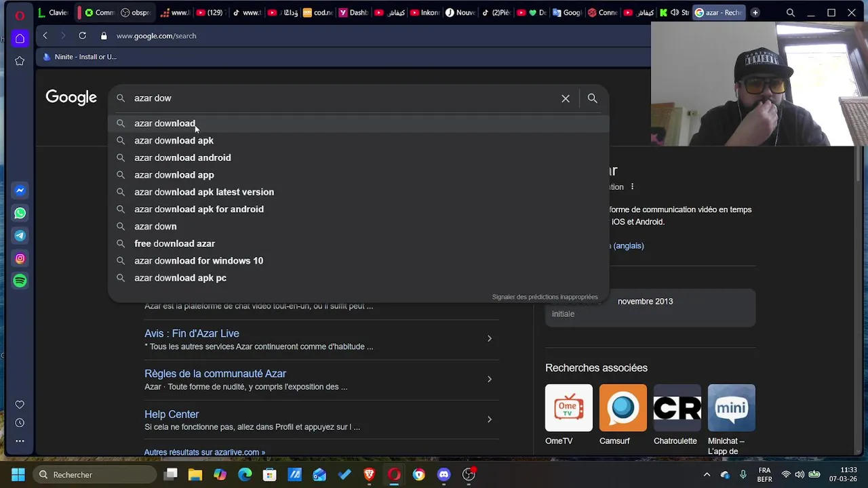Open Instagram in Opera sidebar
The width and height of the screenshot is (868, 488).
[x=20, y=258]
